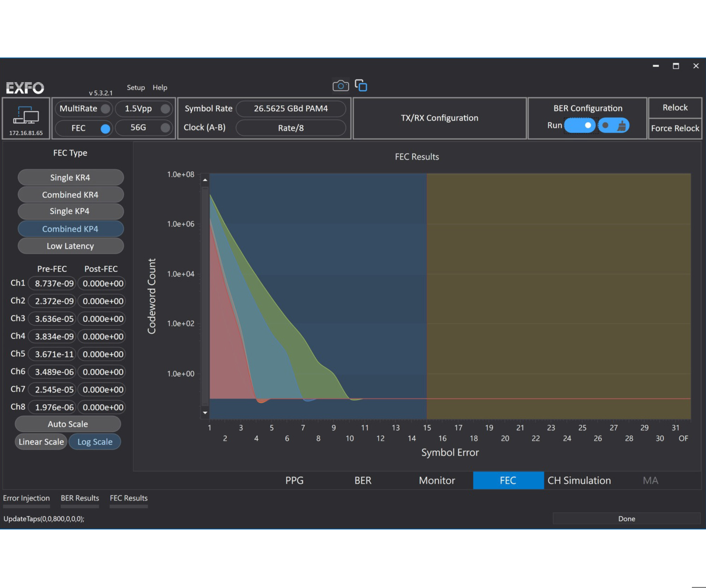
Task: Switch the chart to Linear Scale
Action: click(x=41, y=442)
